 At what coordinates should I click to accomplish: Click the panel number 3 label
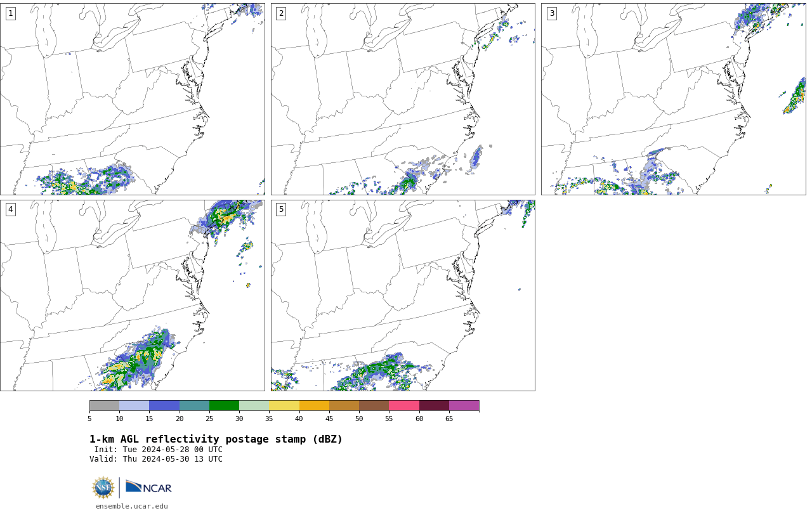[x=551, y=13]
